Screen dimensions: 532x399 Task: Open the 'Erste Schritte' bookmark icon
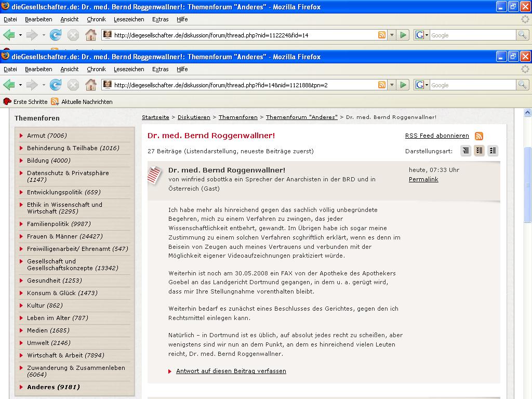click(x=7, y=102)
